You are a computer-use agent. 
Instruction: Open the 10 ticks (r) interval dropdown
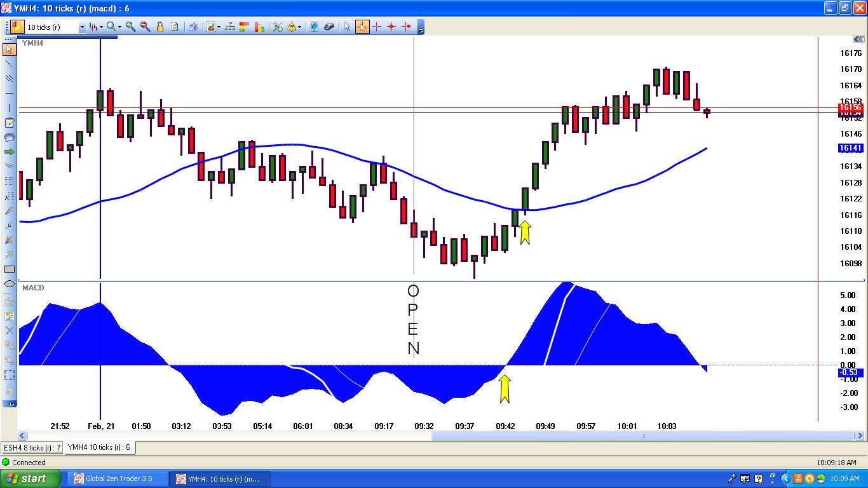(x=82, y=27)
